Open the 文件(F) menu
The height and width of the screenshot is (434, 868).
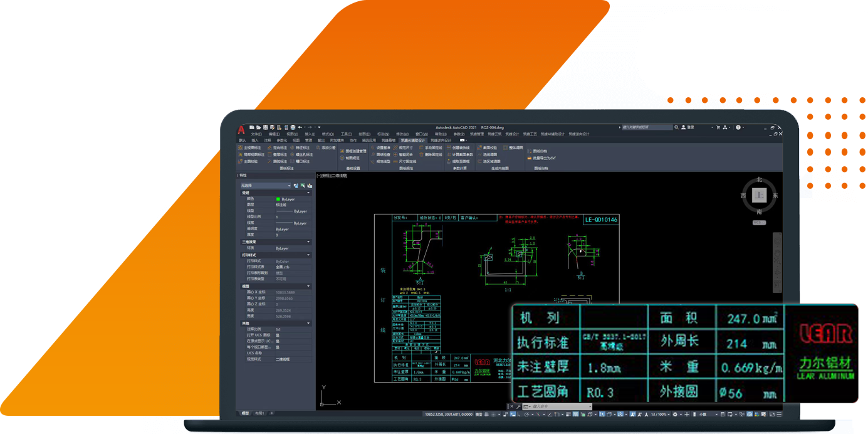(256, 134)
